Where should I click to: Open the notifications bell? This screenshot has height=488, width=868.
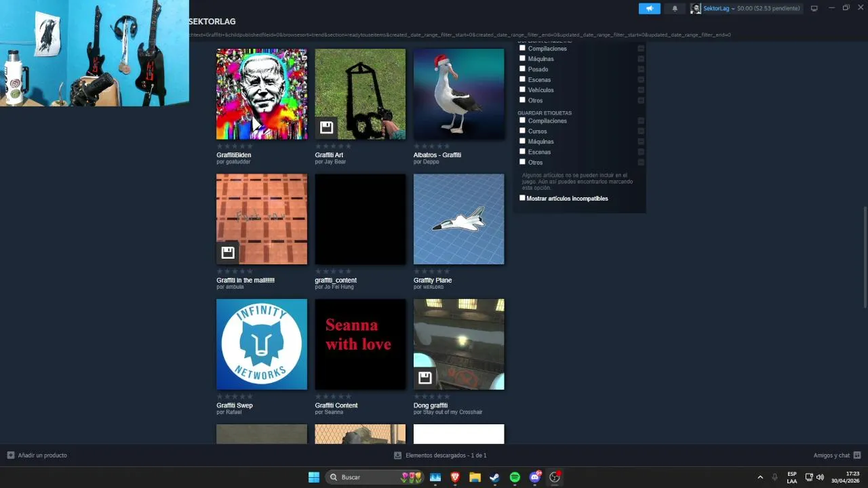pyautogui.click(x=674, y=8)
